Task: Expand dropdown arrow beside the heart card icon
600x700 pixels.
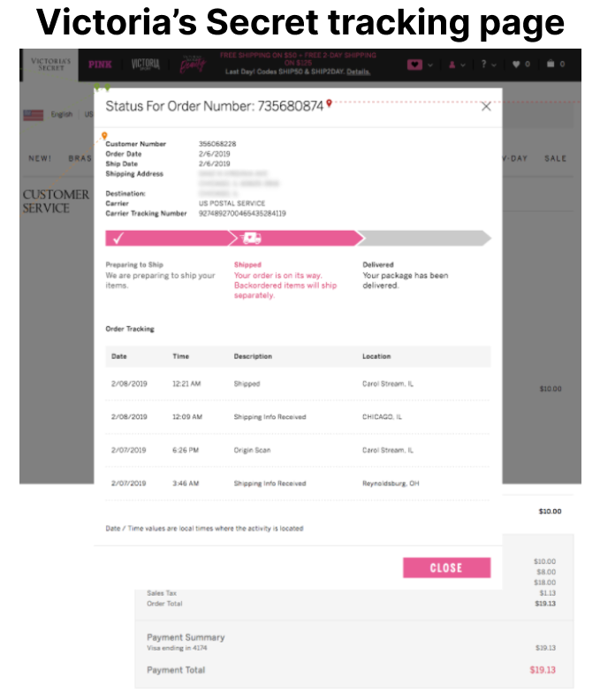Action: (x=430, y=65)
